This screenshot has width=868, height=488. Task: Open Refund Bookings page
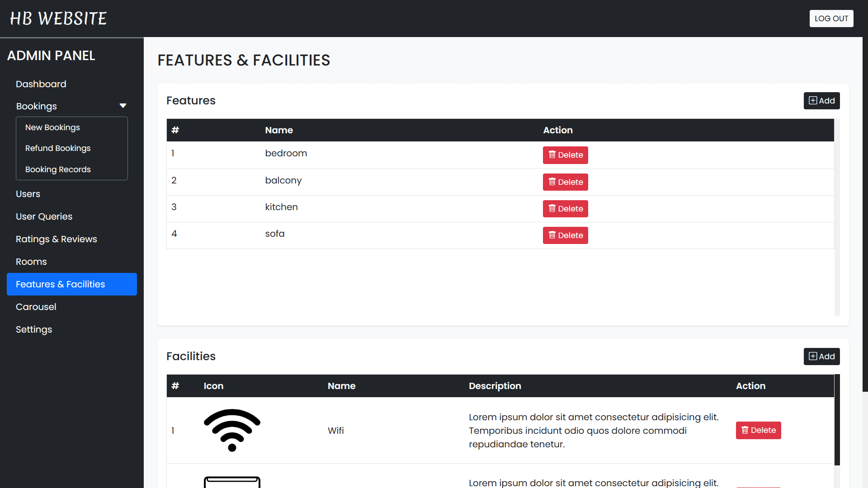click(x=58, y=148)
